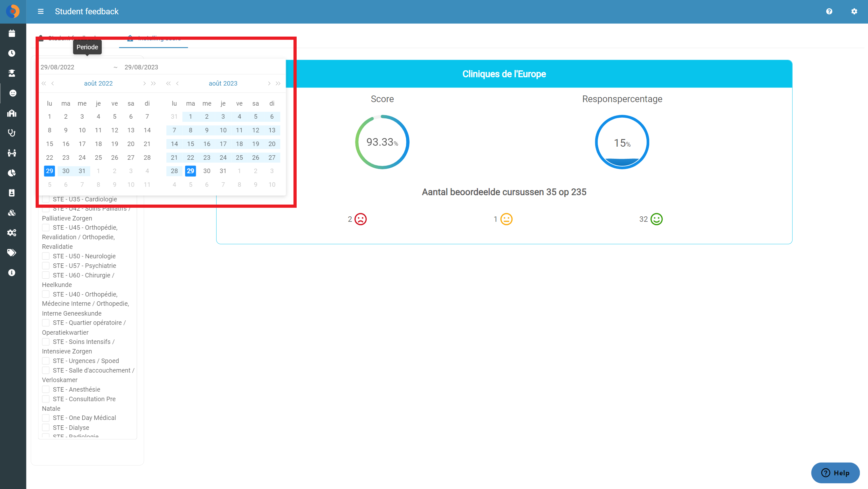Go to next month in août 2023 calendar
The image size is (868, 489).
click(269, 83)
